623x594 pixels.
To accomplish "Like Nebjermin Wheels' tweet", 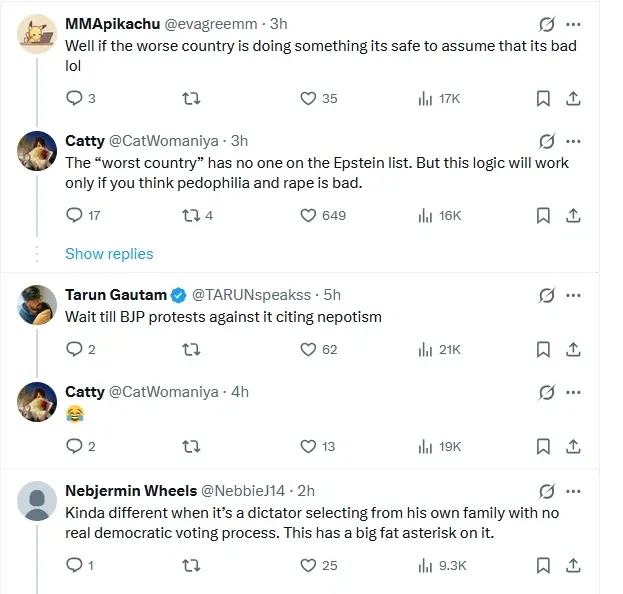I will pyautogui.click(x=309, y=565).
